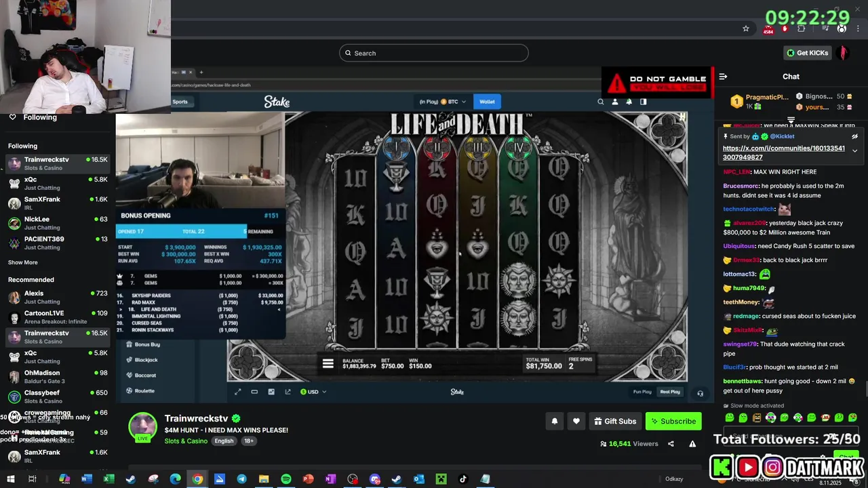
Task: Subscribe to Trainwreckstv channel
Action: (673, 421)
